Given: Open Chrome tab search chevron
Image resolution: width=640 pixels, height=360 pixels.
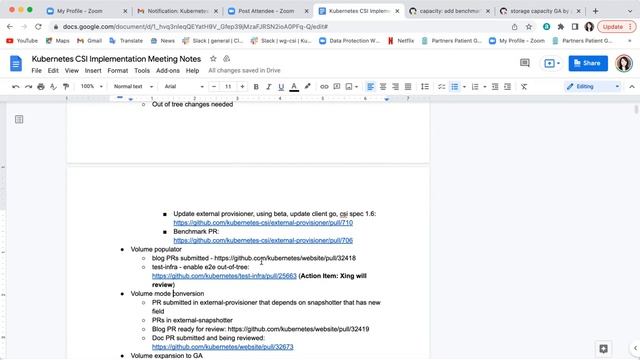Looking at the screenshot, I should click(629, 11).
